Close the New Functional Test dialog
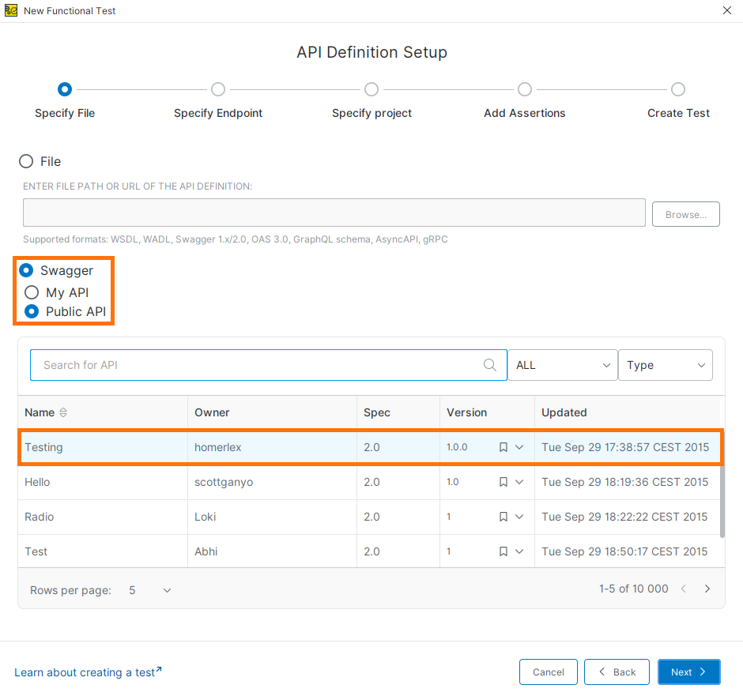 (727, 10)
